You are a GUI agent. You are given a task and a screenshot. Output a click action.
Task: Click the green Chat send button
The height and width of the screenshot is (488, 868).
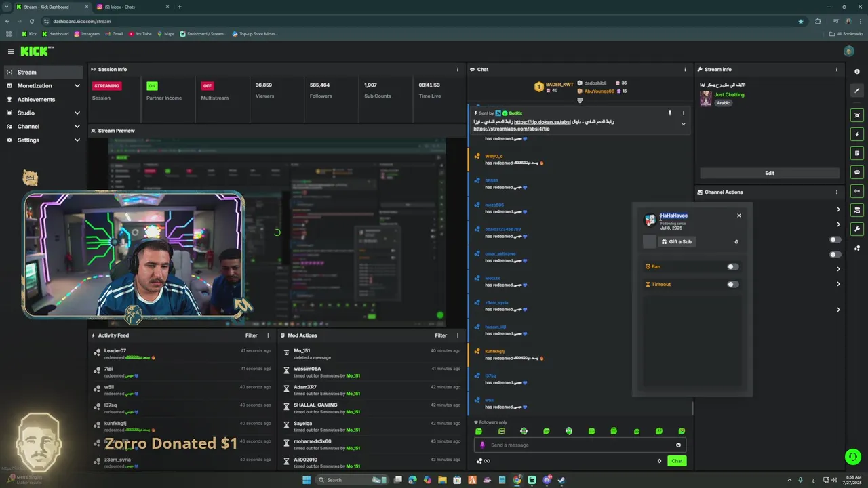tap(677, 461)
